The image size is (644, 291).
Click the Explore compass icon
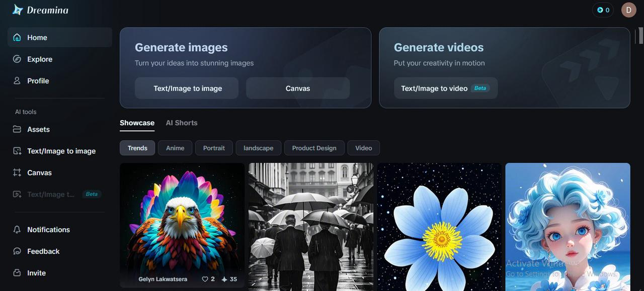point(17,59)
